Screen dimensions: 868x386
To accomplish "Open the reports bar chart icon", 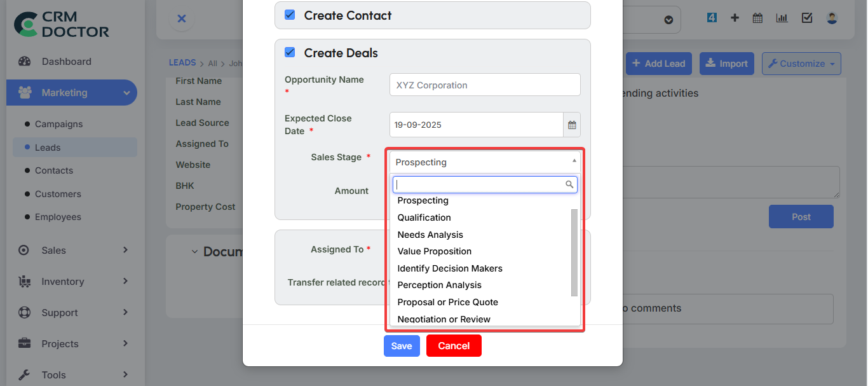I will coord(782,18).
